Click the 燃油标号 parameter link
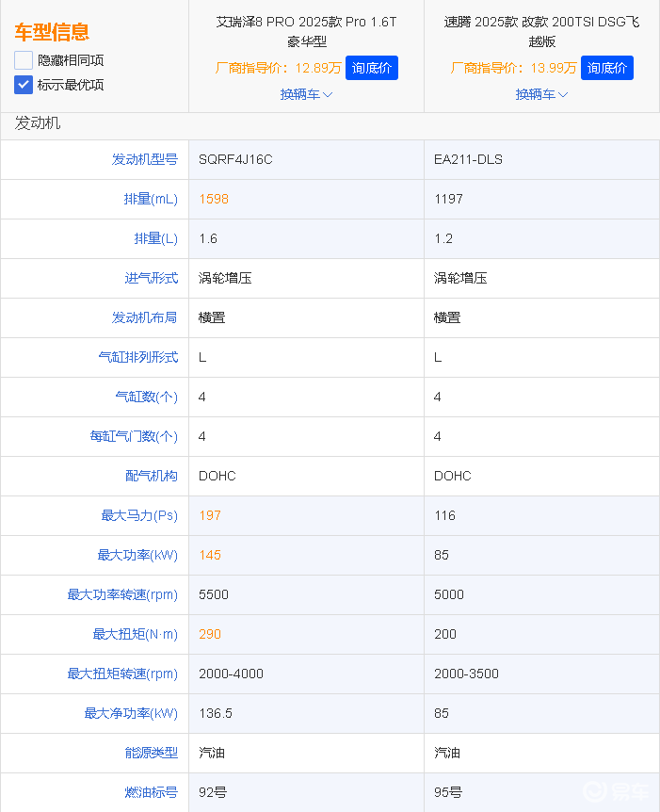 click(152, 792)
